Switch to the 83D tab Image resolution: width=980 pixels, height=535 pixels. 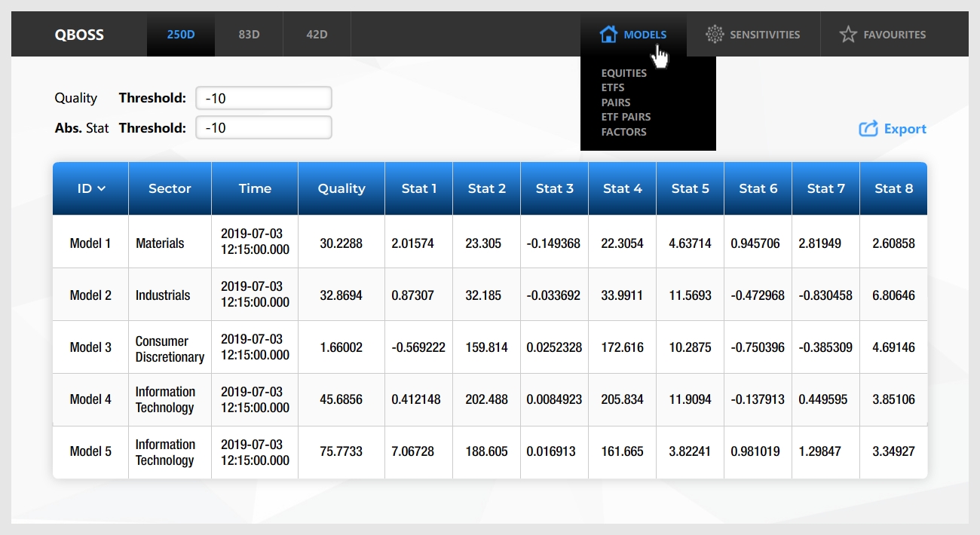(249, 34)
